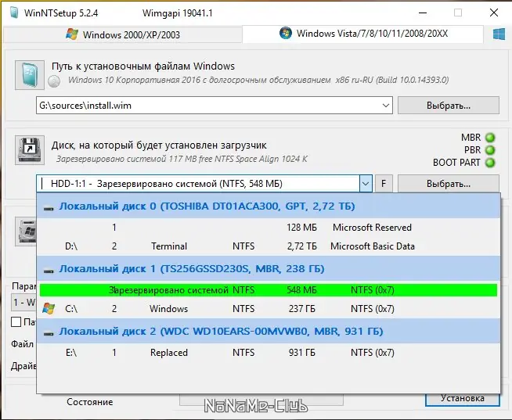Click the WinNTSetup title bar app icon

pos(14,13)
